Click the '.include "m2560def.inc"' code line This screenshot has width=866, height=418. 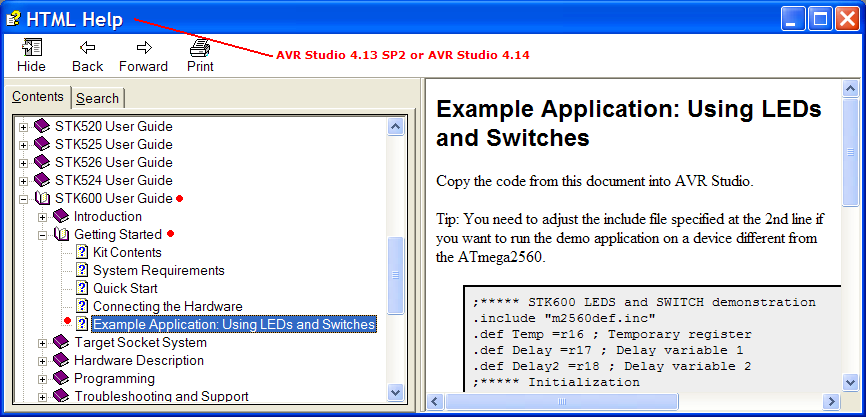[x=564, y=319]
